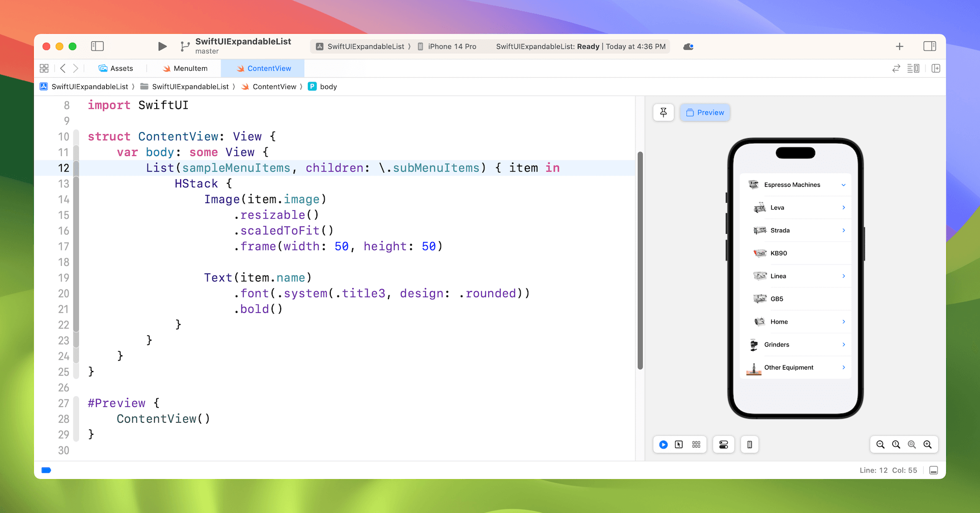Open canvas device settings

(723, 445)
